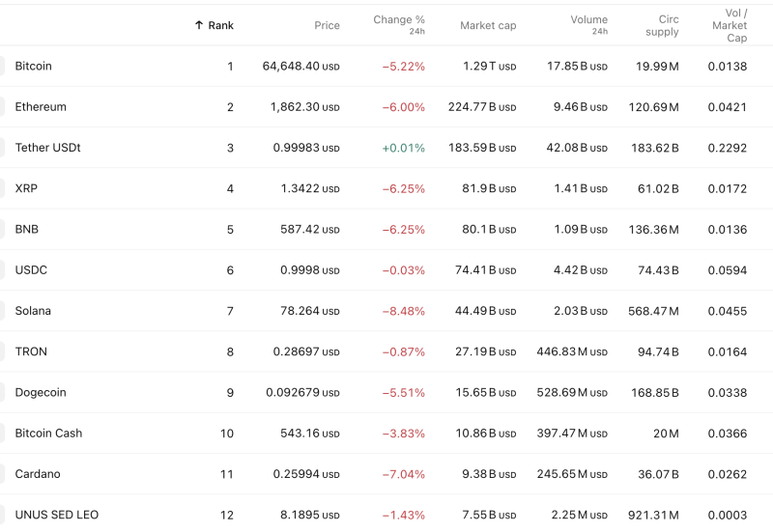This screenshot has height=532, width=773.
Task: Select Cardano change −7.04%
Action: coord(403,474)
